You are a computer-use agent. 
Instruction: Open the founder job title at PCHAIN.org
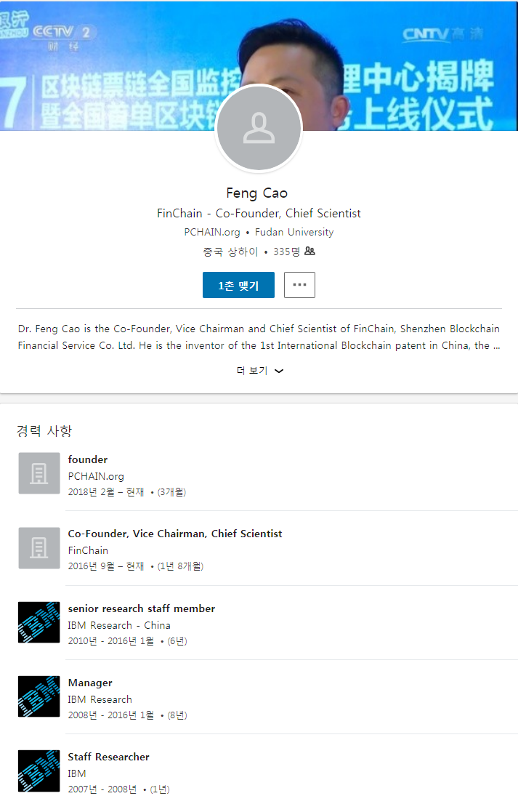pyautogui.click(x=88, y=459)
